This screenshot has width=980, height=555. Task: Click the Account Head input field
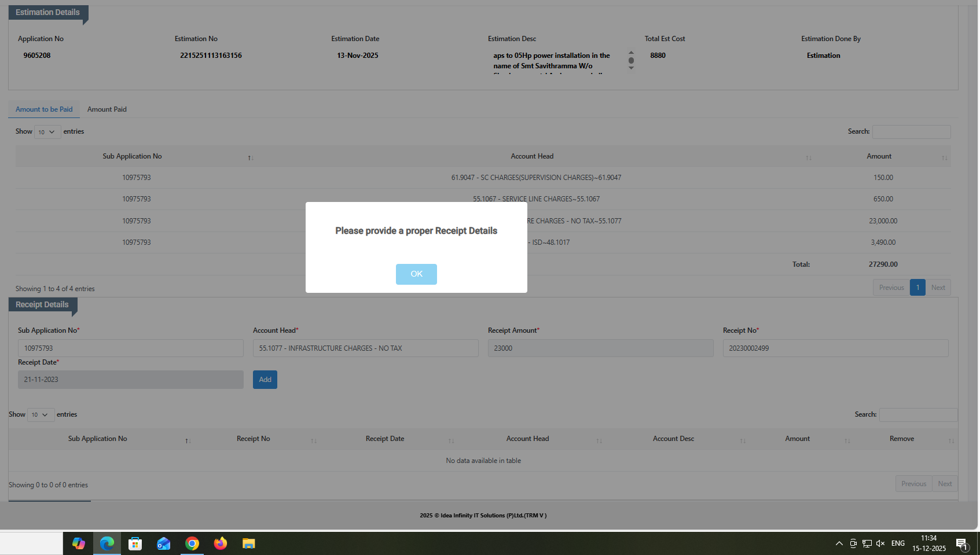coord(366,348)
